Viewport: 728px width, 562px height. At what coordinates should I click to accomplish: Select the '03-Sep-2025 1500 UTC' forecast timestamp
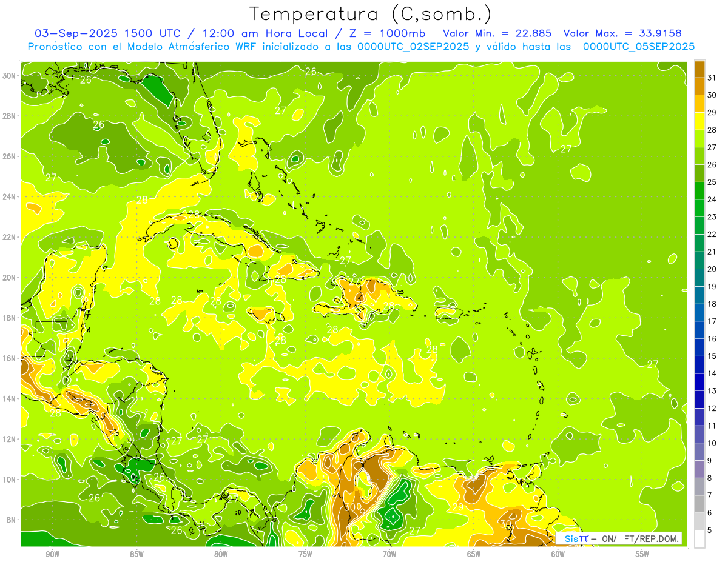click(x=107, y=33)
